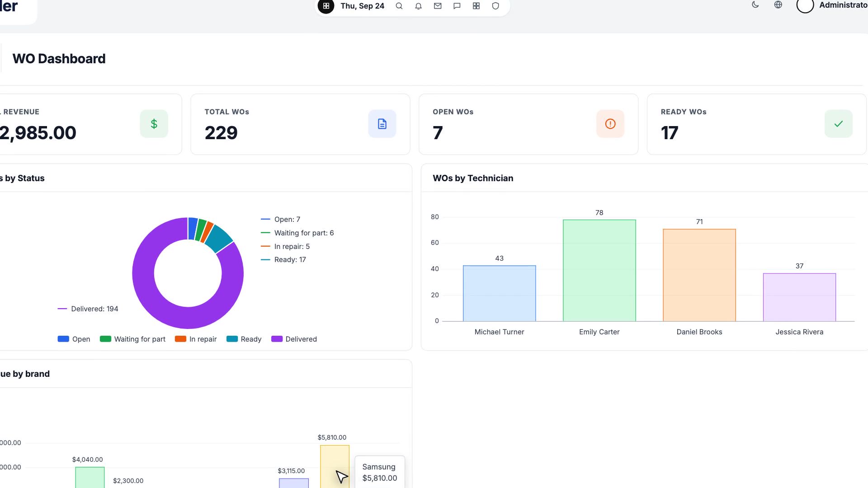Open the language globe icon

point(778,5)
